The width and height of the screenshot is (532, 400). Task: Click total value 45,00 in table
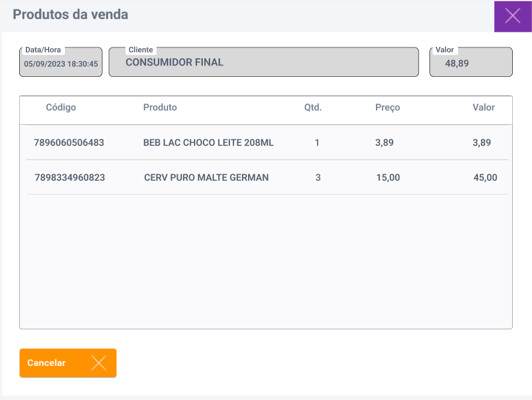pos(485,178)
